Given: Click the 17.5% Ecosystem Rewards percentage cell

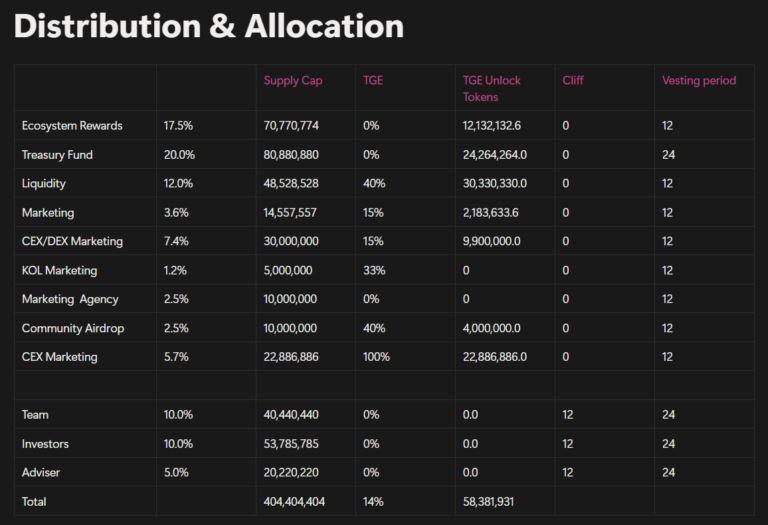Looking at the screenshot, I should [x=178, y=126].
